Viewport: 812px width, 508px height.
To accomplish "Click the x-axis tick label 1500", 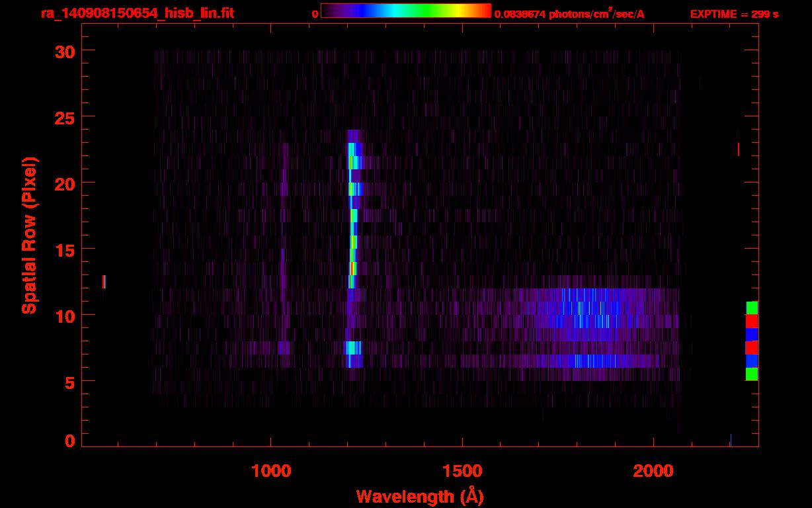I will pos(462,471).
